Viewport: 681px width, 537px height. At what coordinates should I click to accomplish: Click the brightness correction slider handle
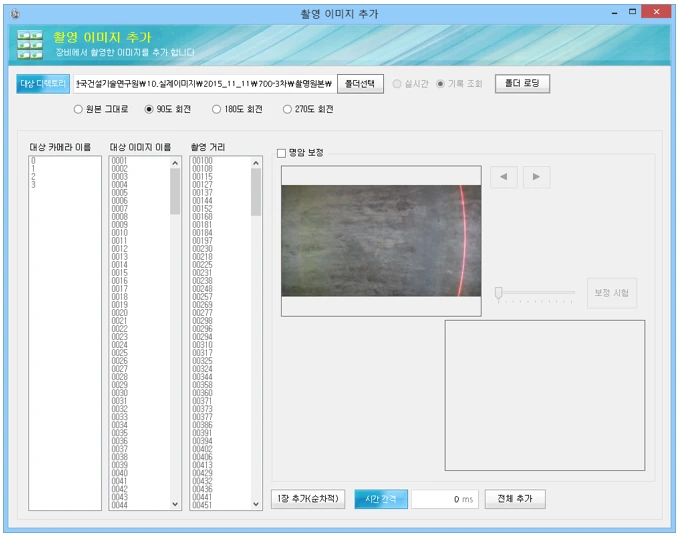(499, 293)
